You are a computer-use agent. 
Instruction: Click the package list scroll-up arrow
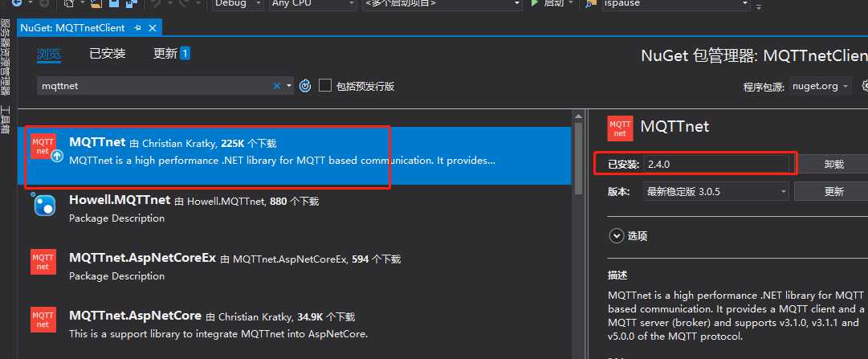pos(578,116)
